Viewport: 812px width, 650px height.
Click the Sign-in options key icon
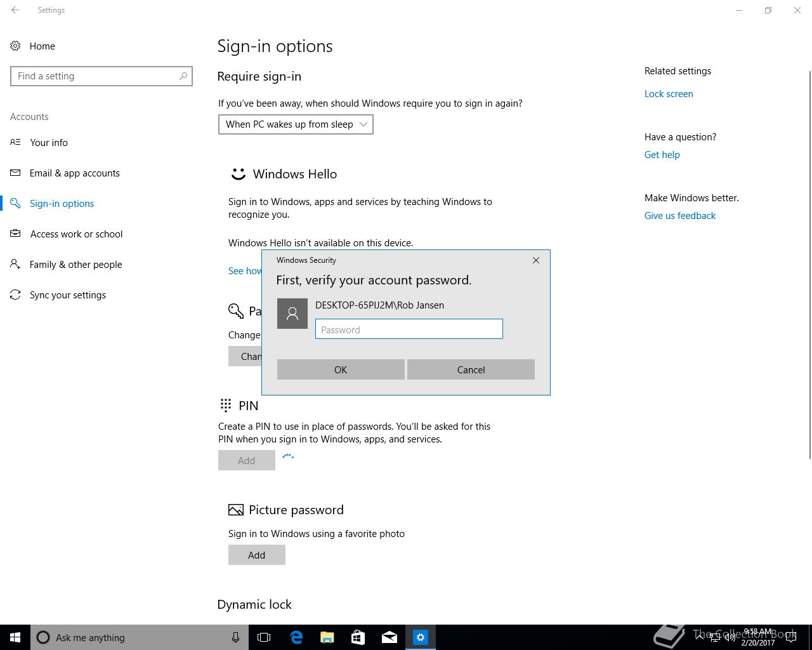pos(15,203)
